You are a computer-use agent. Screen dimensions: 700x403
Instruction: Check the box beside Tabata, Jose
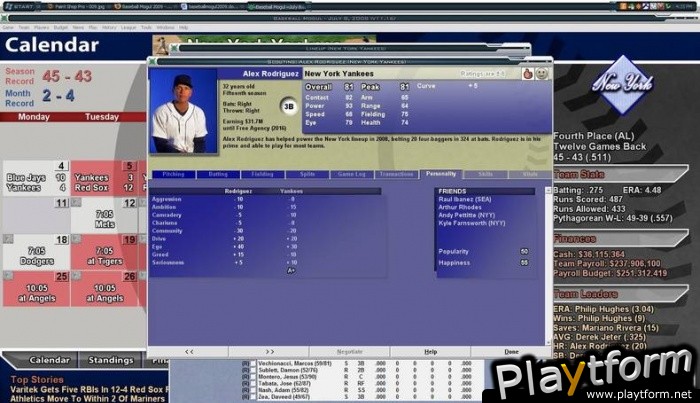point(253,383)
